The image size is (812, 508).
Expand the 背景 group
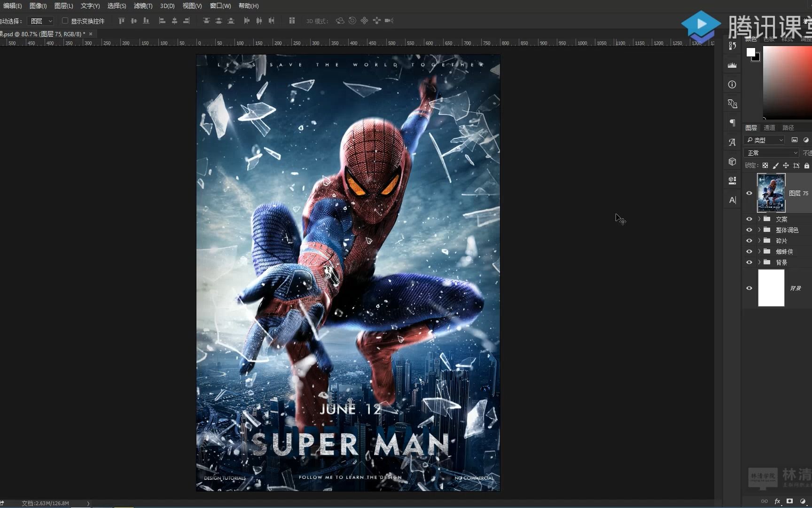pos(759,262)
